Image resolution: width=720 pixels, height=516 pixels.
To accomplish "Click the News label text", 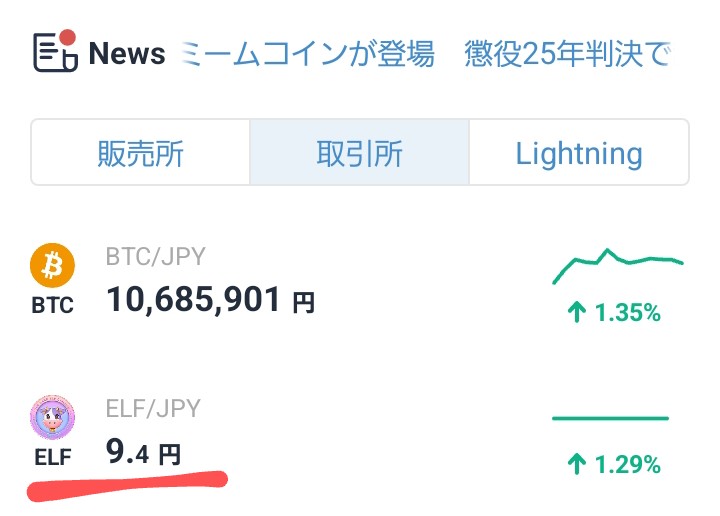I will 127,53.
